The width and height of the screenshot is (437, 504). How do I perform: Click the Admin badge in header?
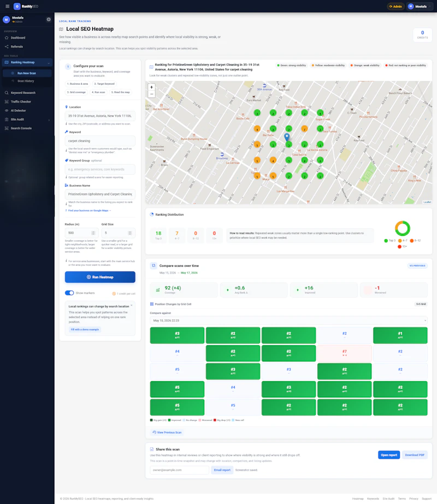395,7
